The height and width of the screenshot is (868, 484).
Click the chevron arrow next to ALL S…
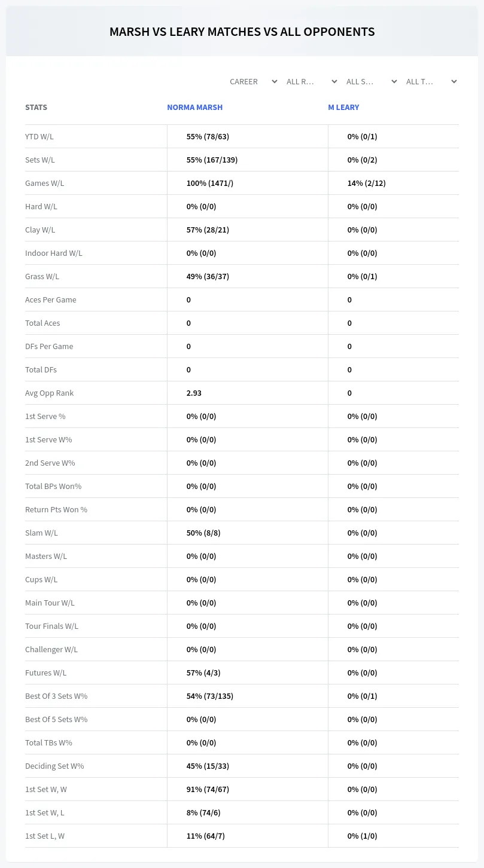tap(394, 81)
